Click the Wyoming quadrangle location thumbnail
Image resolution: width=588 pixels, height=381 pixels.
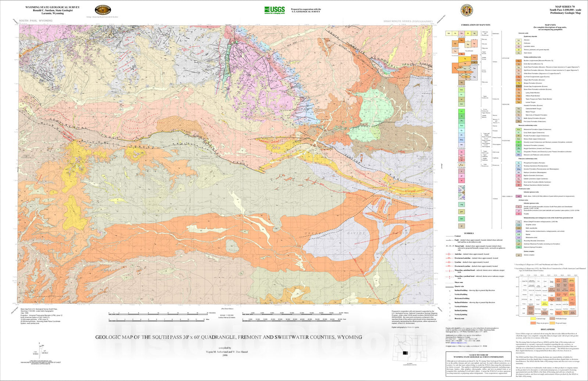point(410,348)
